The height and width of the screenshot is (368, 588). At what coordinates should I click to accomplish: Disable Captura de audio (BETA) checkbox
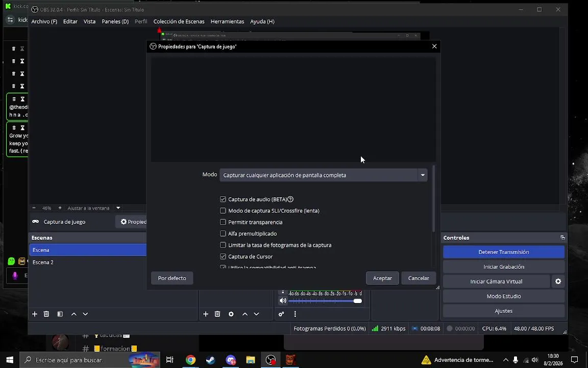coord(223,199)
